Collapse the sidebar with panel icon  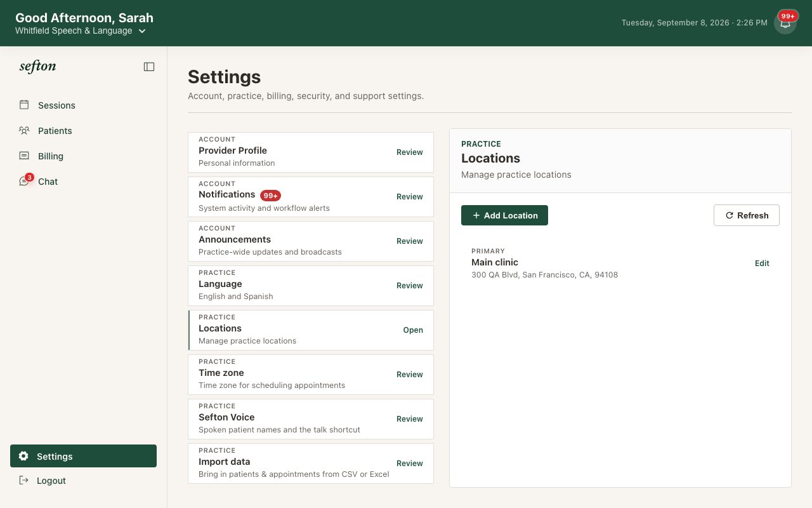tap(149, 67)
